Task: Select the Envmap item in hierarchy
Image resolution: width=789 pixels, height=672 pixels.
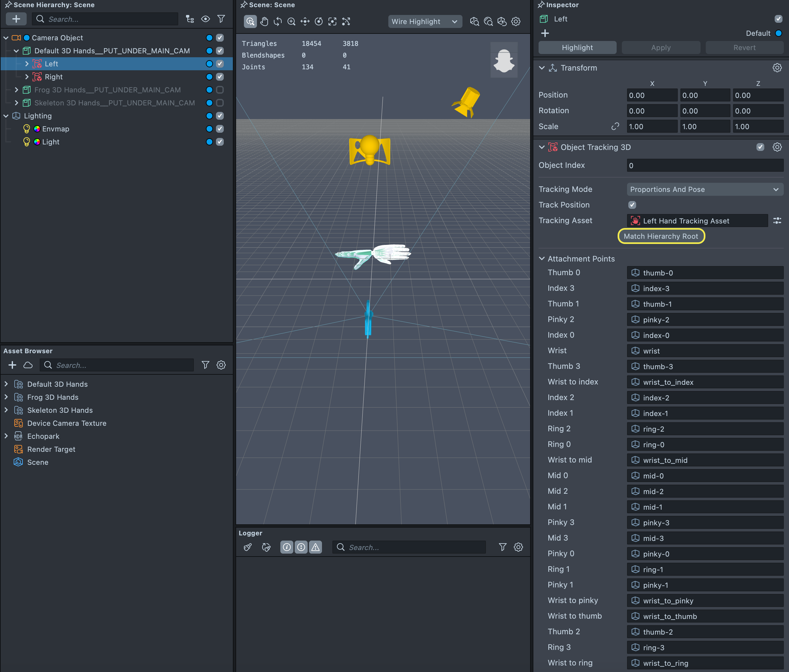Action: 56,129
